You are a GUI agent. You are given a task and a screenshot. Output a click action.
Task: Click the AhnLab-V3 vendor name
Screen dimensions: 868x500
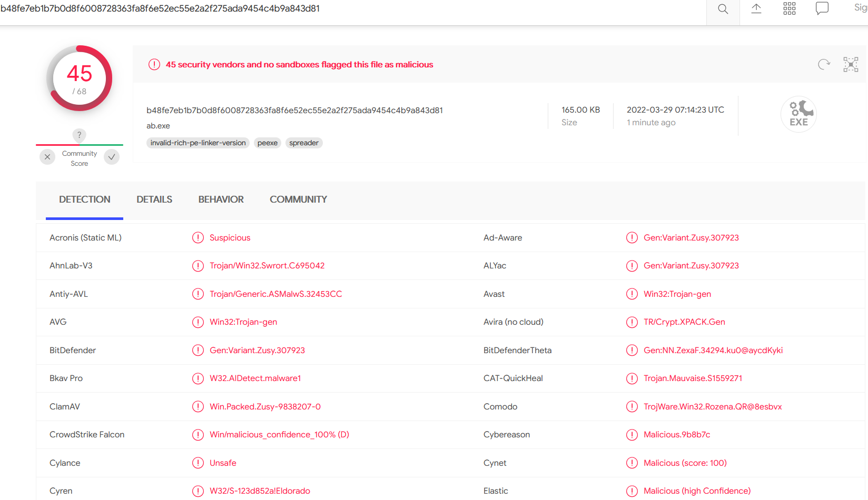click(x=71, y=266)
